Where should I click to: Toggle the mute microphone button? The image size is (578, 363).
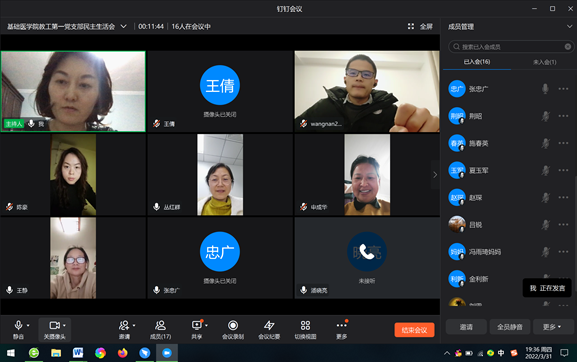pyautogui.click(x=18, y=325)
